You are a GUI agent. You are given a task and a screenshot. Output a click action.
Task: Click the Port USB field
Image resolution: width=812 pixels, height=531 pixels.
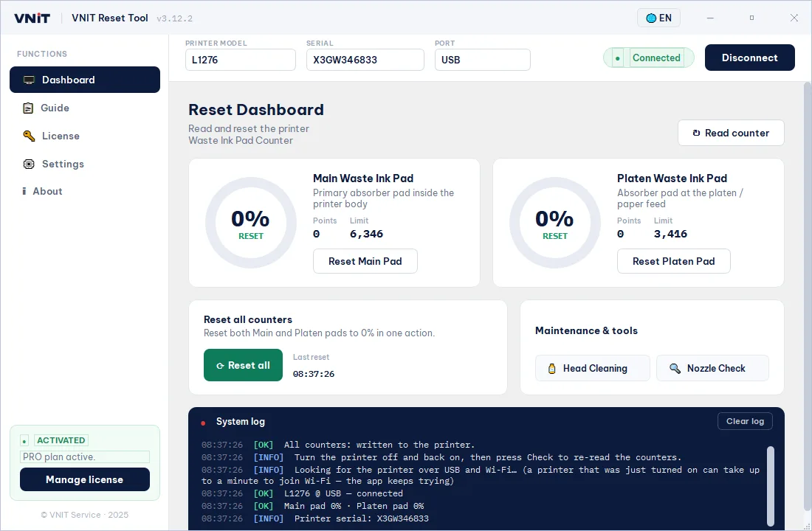[x=482, y=60]
